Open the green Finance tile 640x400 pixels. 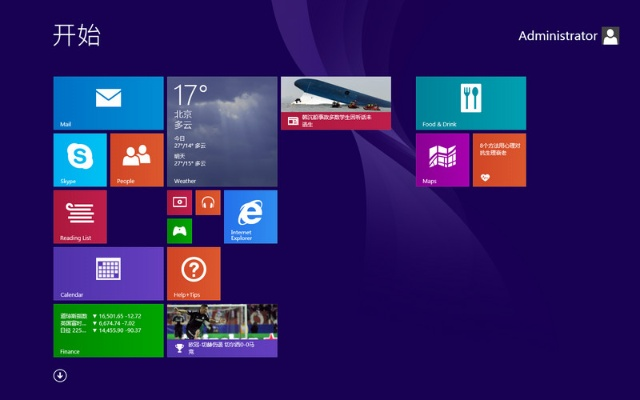[108, 331]
